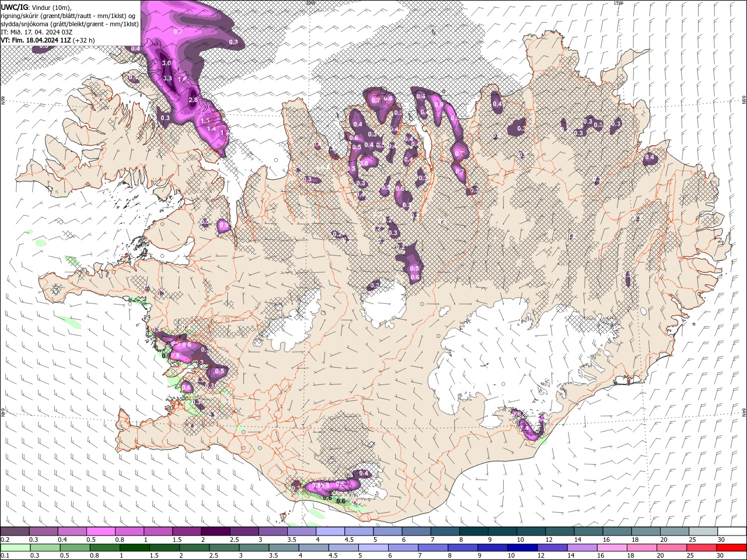Click the '30' label in snow legend row
Screen dimensions: 747x560
click(x=721, y=540)
